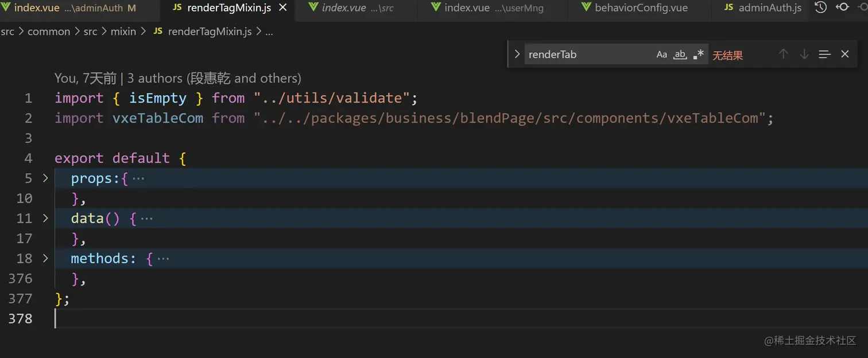Unfold the data() block on line 11
The height and width of the screenshot is (358, 868).
45,219
